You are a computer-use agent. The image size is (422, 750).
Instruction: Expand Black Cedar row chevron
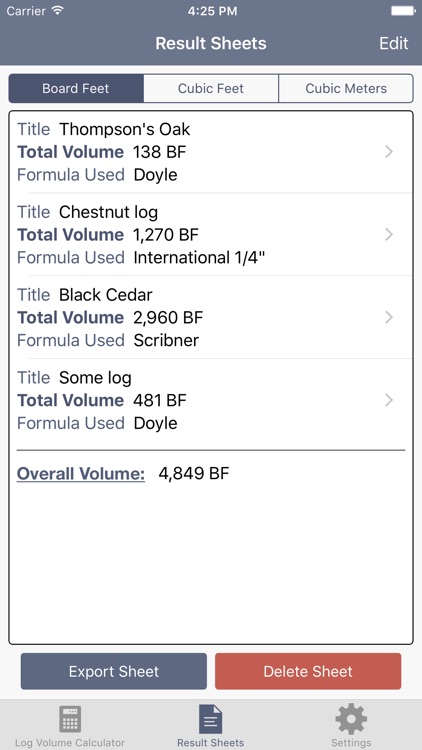(389, 317)
